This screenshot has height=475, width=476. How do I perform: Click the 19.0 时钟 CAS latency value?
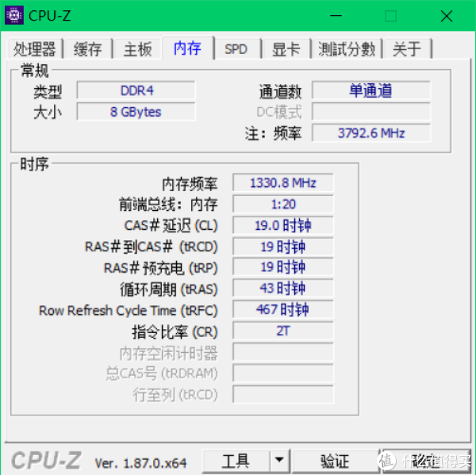click(283, 225)
